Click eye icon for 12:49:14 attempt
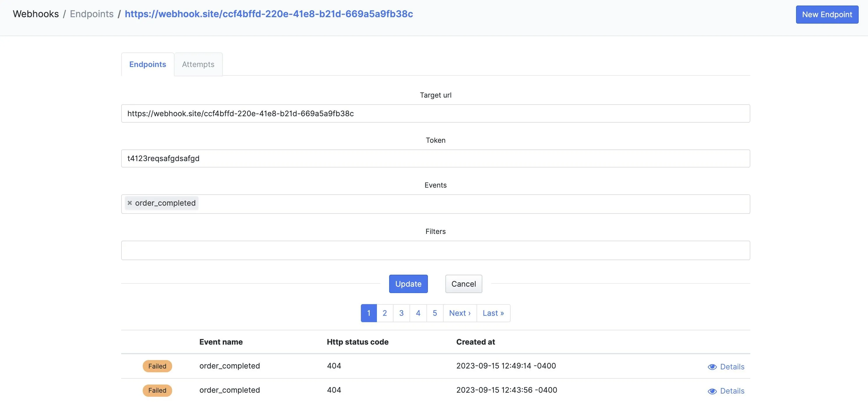Screen dimensions: 868x402 pyautogui.click(x=712, y=367)
